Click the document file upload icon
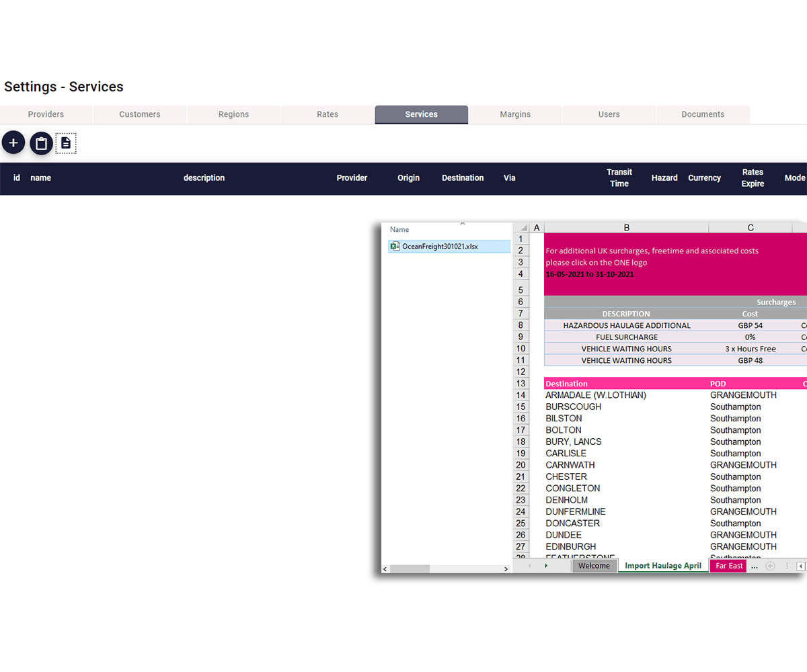Screen dimensions: 807x672 click(x=66, y=143)
